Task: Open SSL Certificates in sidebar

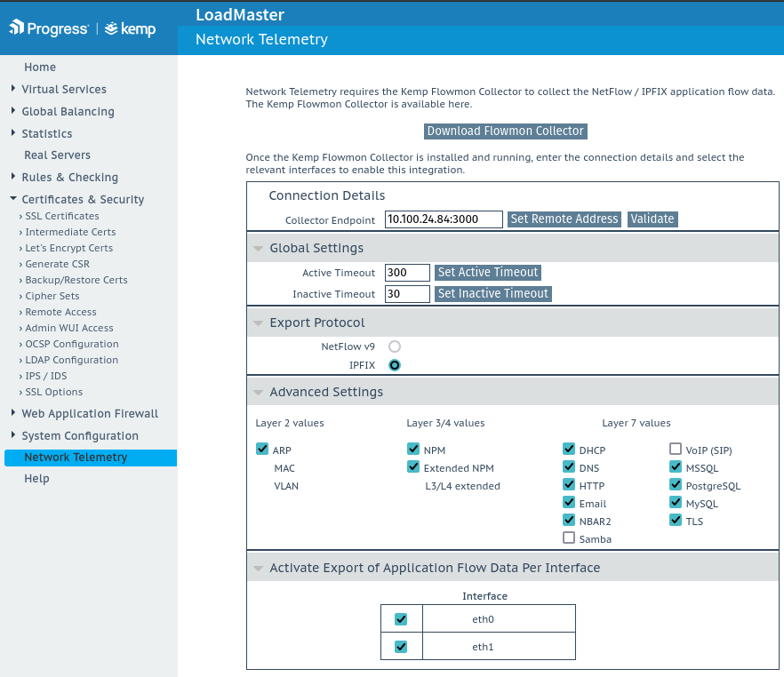Action: (x=62, y=216)
